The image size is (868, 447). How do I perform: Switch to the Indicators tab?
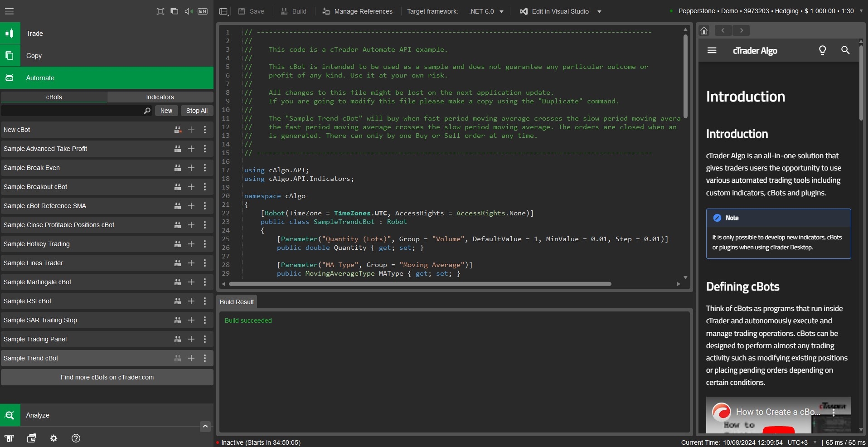[x=160, y=97]
